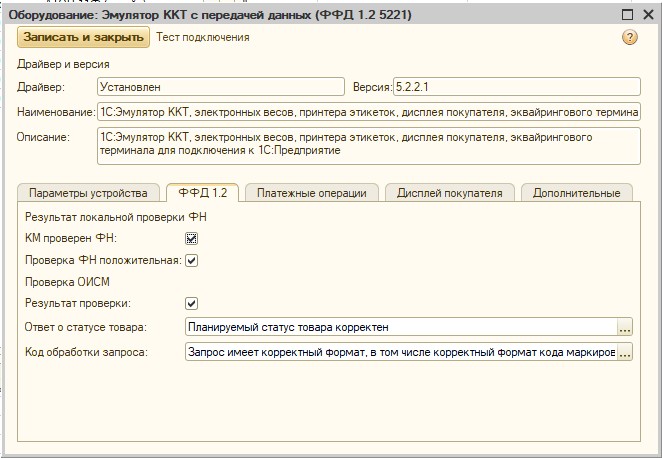This screenshot has width=662, height=458.
Task: Open selection for 'Код обработки запроса'
Action: tap(625, 352)
